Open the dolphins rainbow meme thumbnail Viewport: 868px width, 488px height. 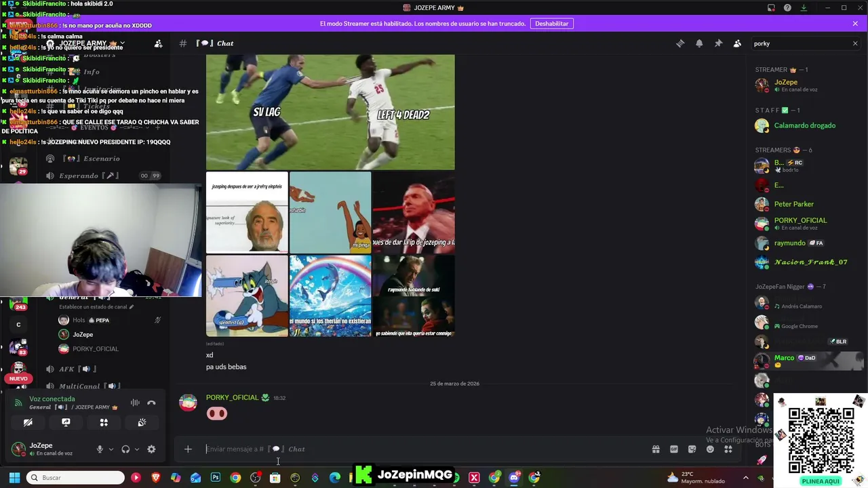pos(330,296)
